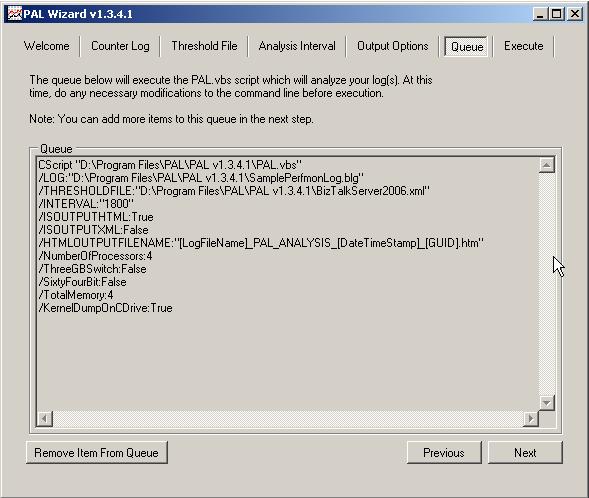Image resolution: width=589 pixels, height=498 pixels.
Task: Click the /NumberOfProcessors:4 line
Action: point(95,256)
